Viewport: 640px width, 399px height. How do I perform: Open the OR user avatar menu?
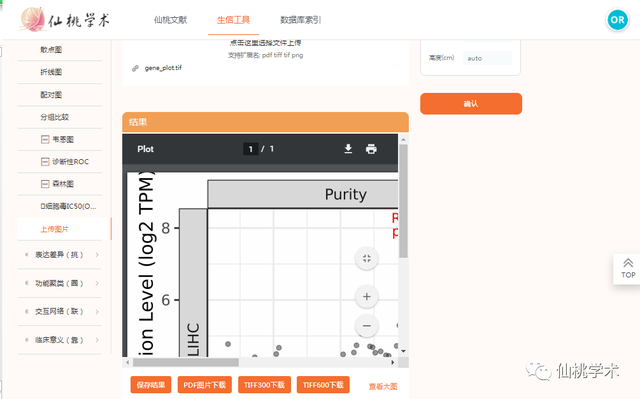click(x=617, y=20)
